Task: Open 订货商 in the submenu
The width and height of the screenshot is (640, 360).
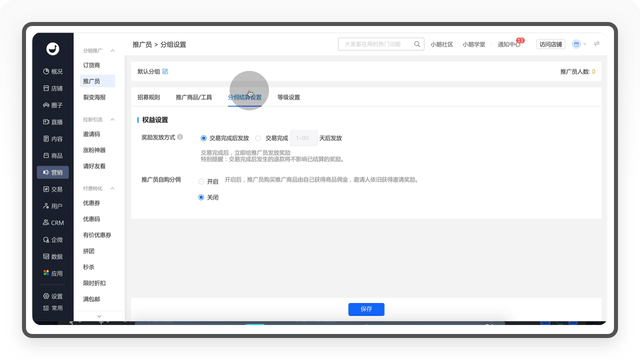Action: (91, 65)
